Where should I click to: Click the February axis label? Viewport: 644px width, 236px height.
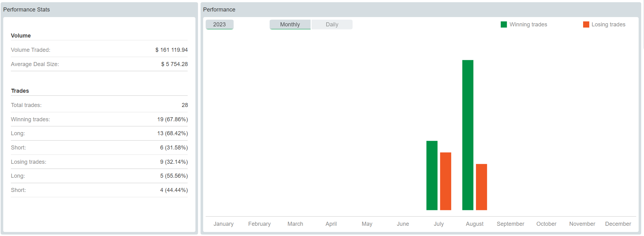click(259, 224)
